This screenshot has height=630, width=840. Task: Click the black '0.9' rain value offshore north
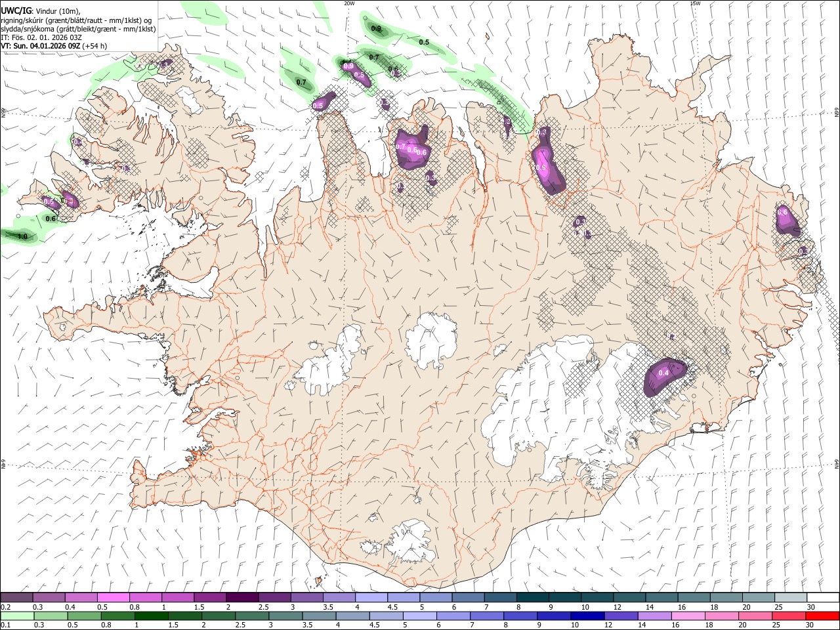point(376,28)
